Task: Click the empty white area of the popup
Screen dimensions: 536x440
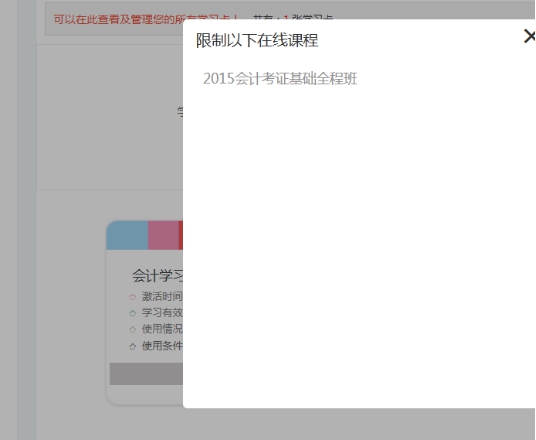Action: pos(359,239)
